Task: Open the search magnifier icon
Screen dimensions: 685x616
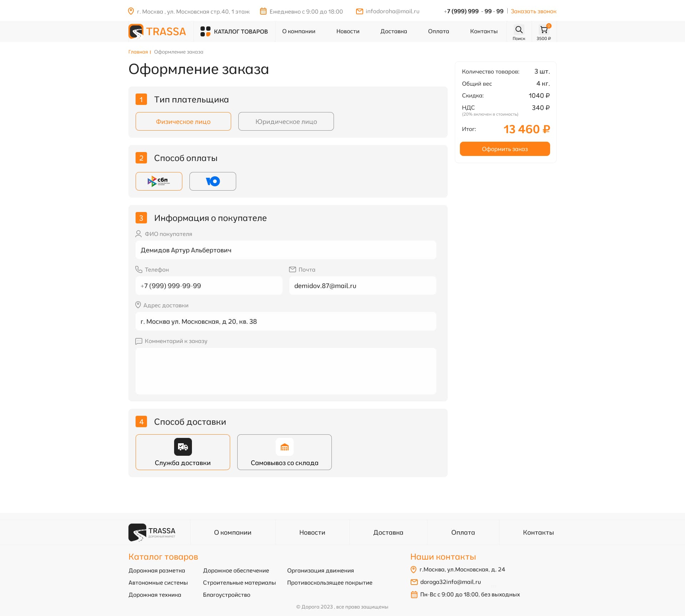Action: click(x=519, y=30)
